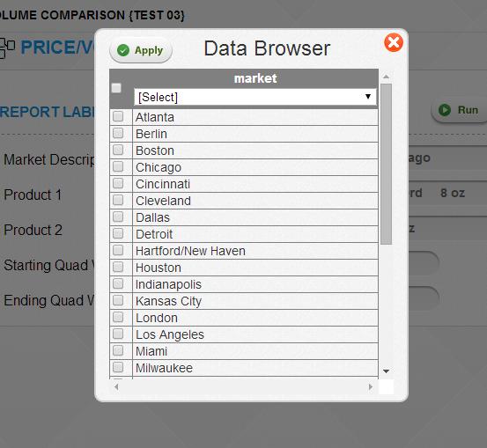Viewport: 487px width, 448px height.
Task: Toggle the select-all checkbox in the market header
Action: coord(116,88)
